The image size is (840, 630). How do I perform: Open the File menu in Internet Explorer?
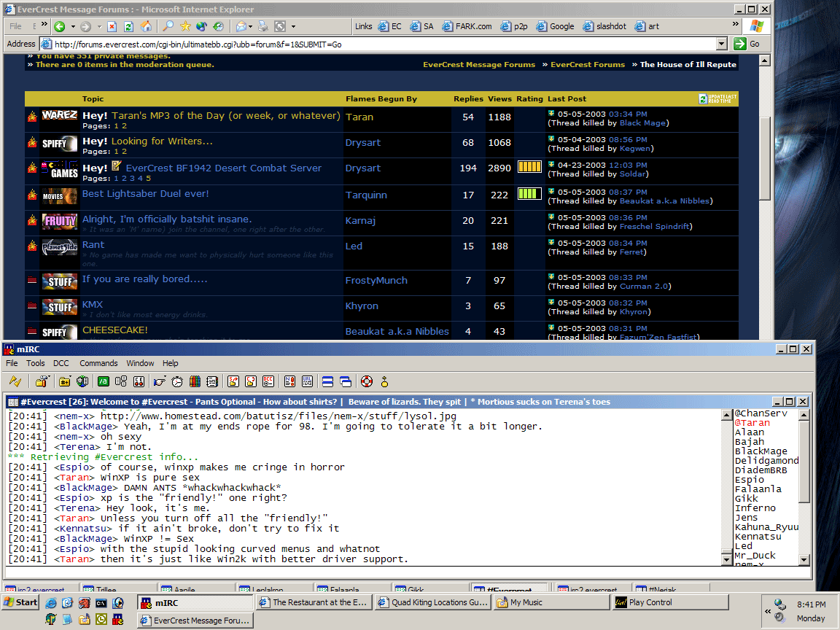click(15, 26)
